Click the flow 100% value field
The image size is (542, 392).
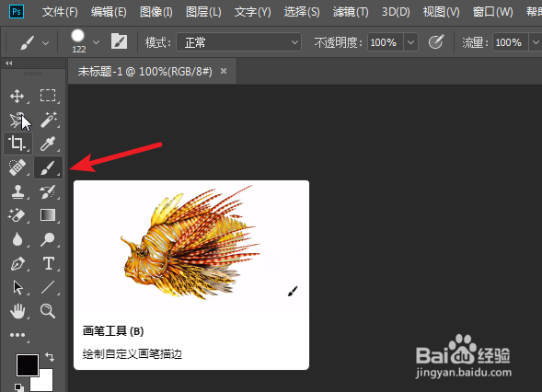[510, 42]
